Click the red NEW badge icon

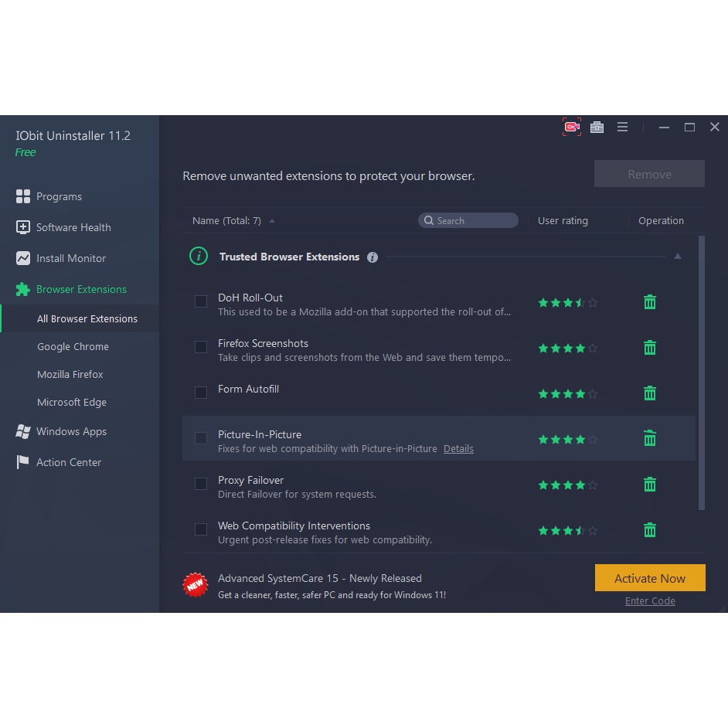pos(195,584)
